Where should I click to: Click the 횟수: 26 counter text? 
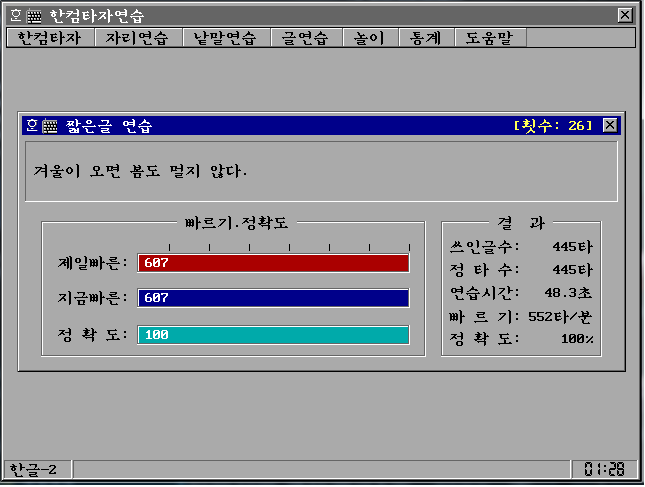[x=553, y=125]
